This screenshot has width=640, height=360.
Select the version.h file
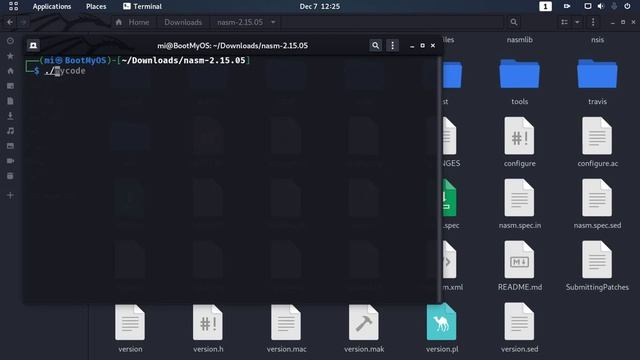[x=208, y=328]
